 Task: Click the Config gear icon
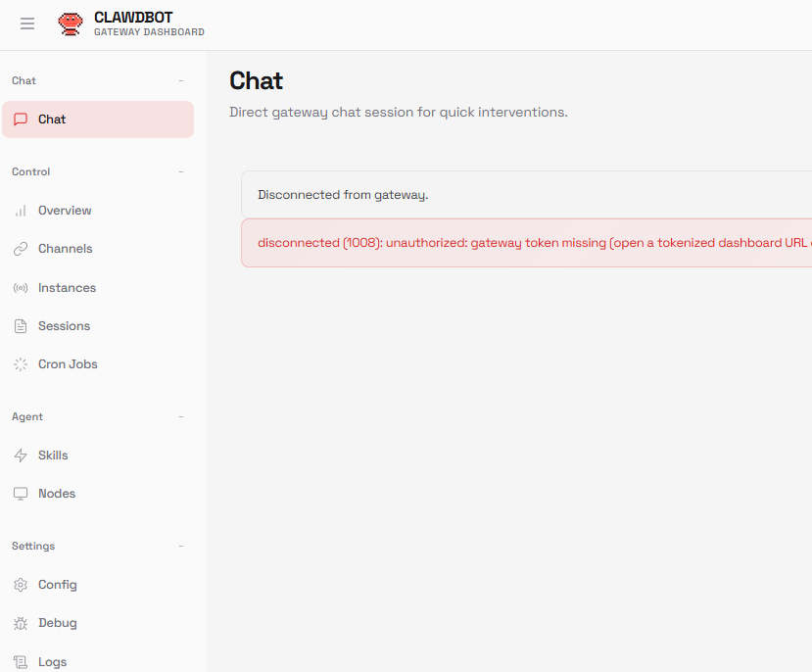tap(21, 585)
